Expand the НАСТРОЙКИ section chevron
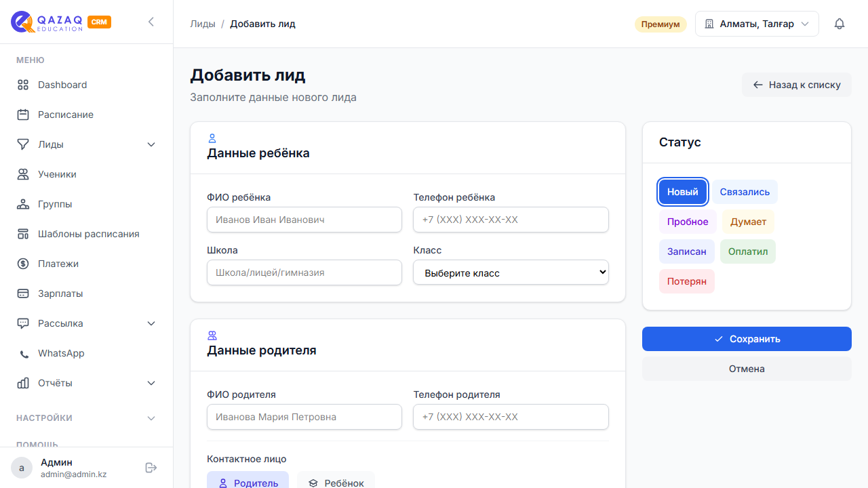The height and width of the screenshot is (488, 868). (151, 418)
